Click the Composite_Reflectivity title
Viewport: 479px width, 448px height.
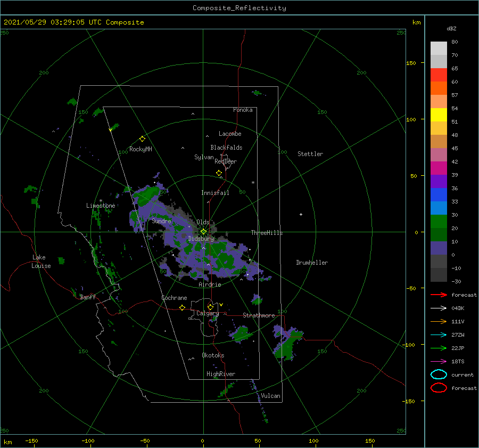coord(240,8)
